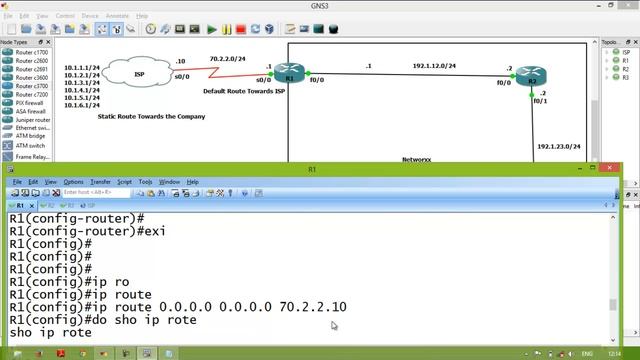The image size is (640, 360).
Task: Expand ISP in Topology summary
Action: tap(607, 52)
